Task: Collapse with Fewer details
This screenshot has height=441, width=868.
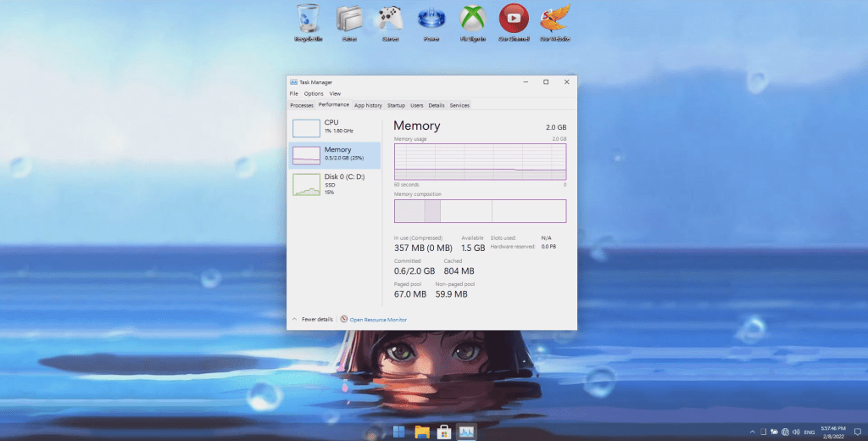Action: click(313, 319)
